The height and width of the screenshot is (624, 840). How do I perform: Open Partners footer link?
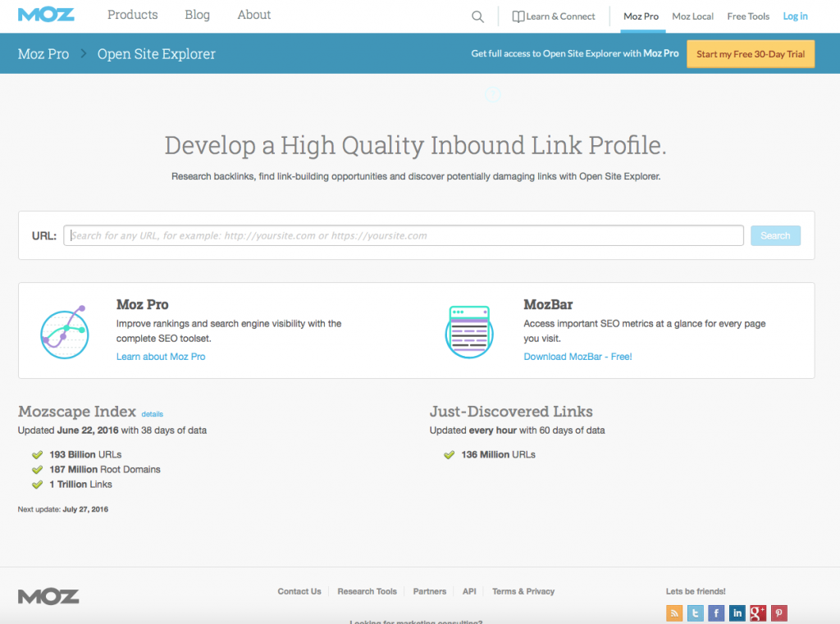(x=430, y=591)
